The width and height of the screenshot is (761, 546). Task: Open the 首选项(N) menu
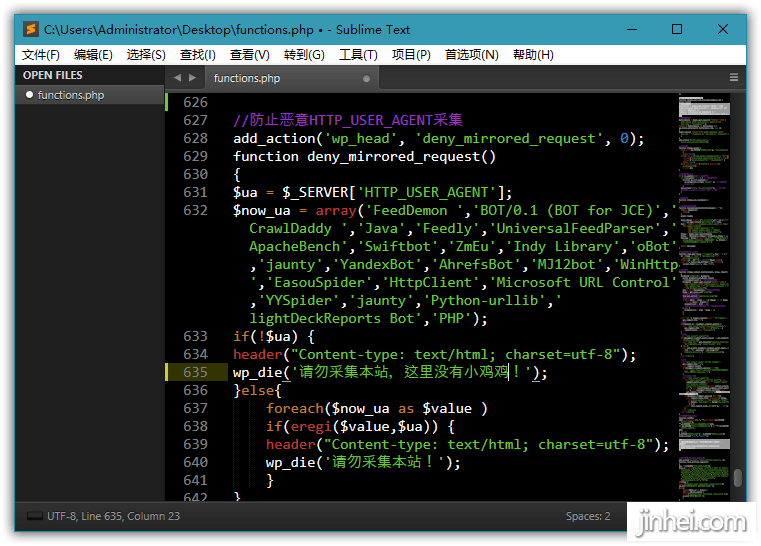(472, 55)
